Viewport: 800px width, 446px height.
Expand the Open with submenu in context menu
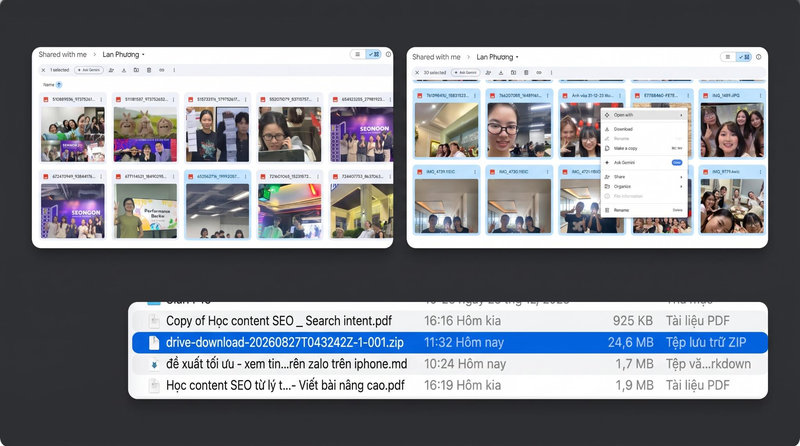644,115
